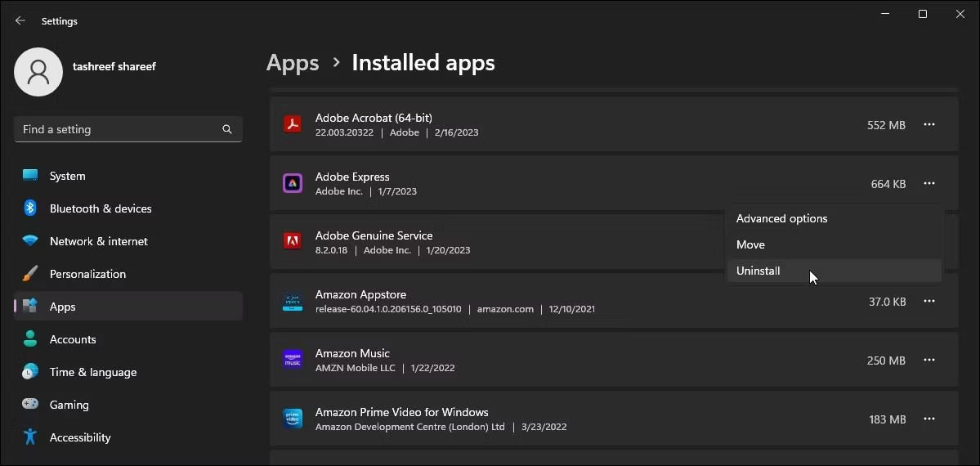980x466 pixels.
Task: Open Gaming settings page
Action: tap(128, 404)
